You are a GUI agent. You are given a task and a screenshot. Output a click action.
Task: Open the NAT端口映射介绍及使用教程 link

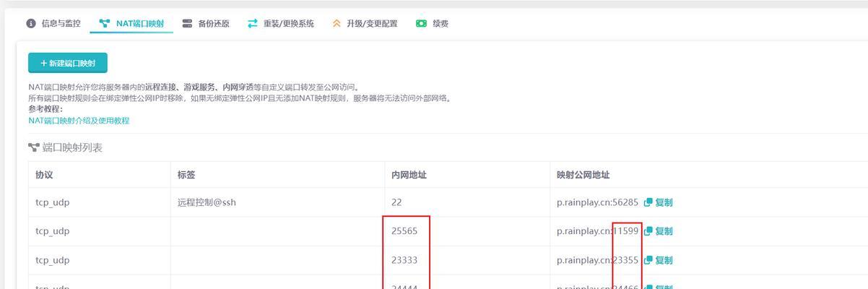click(x=79, y=121)
